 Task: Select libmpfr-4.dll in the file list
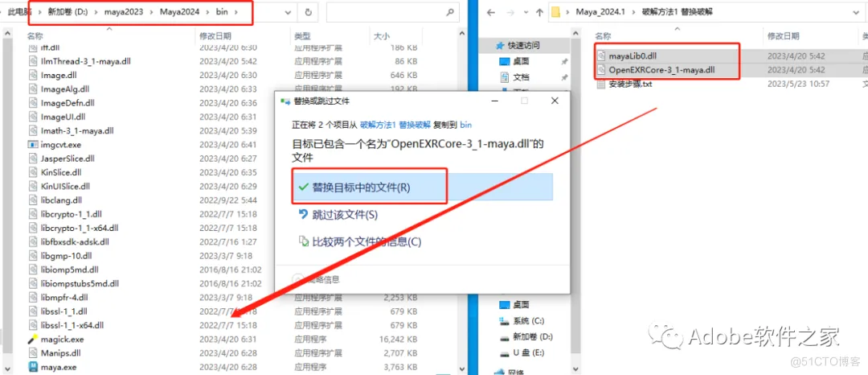click(63, 298)
